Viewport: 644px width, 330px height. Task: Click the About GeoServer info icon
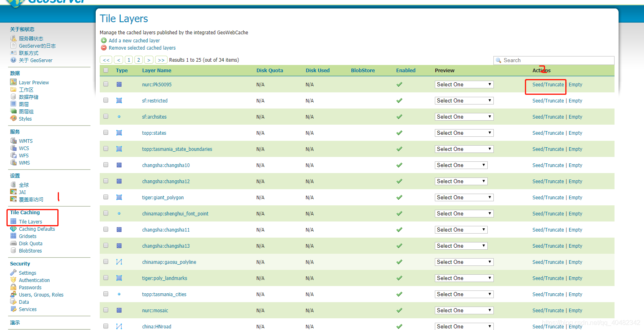click(x=13, y=60)
